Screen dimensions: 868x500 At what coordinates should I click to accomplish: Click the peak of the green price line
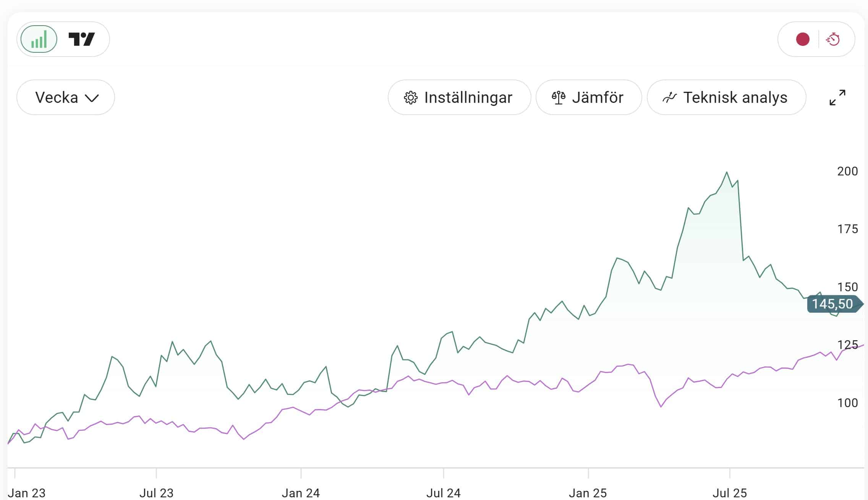[x=727, y=172]
